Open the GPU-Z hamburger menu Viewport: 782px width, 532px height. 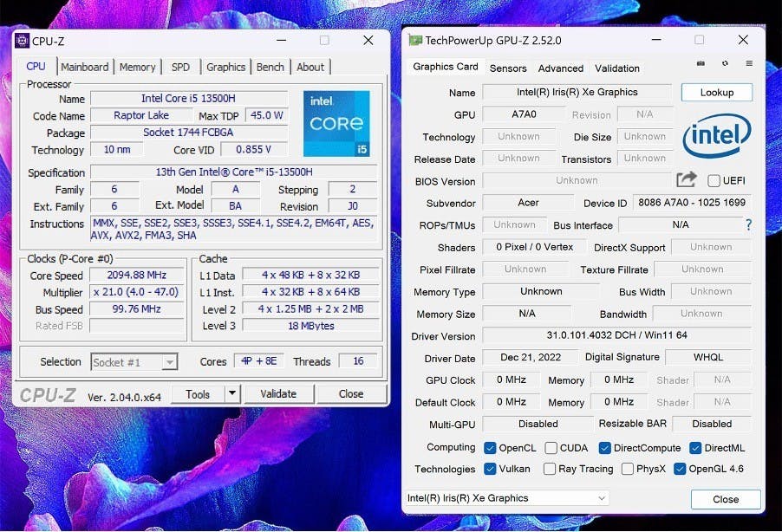point(749,64)
